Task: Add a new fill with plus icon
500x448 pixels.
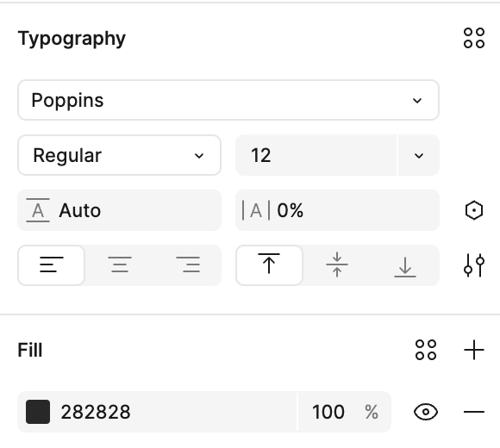Action: (474, 350)
